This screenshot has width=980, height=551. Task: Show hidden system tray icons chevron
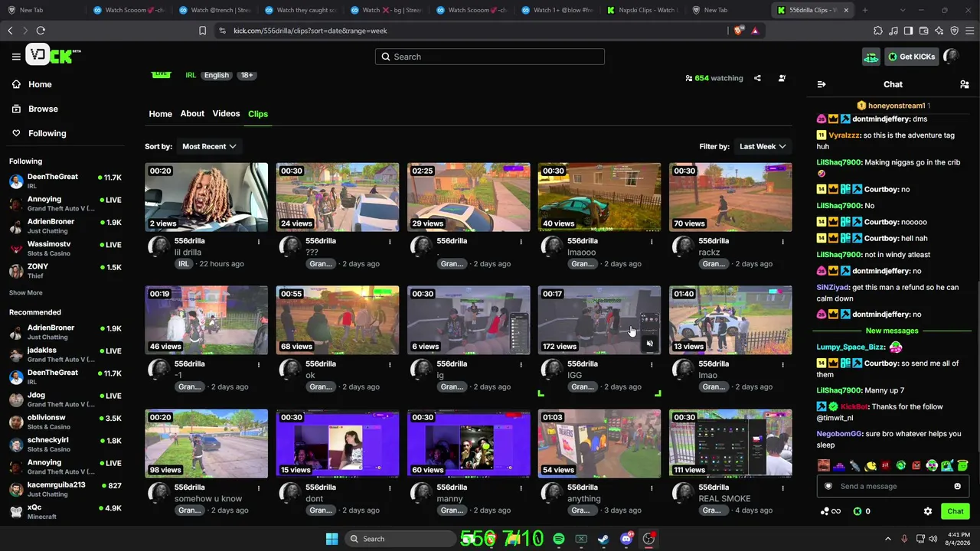(888, 539)
